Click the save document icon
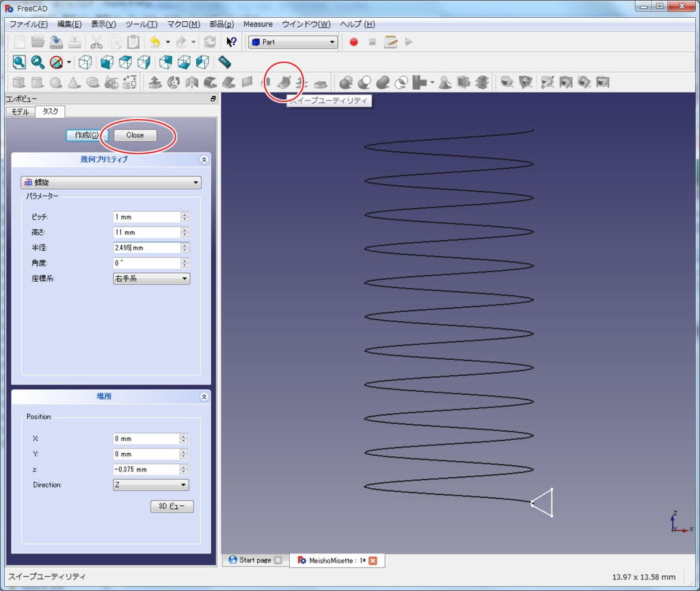Screen dimensions: 700x591 click(56, 42)
